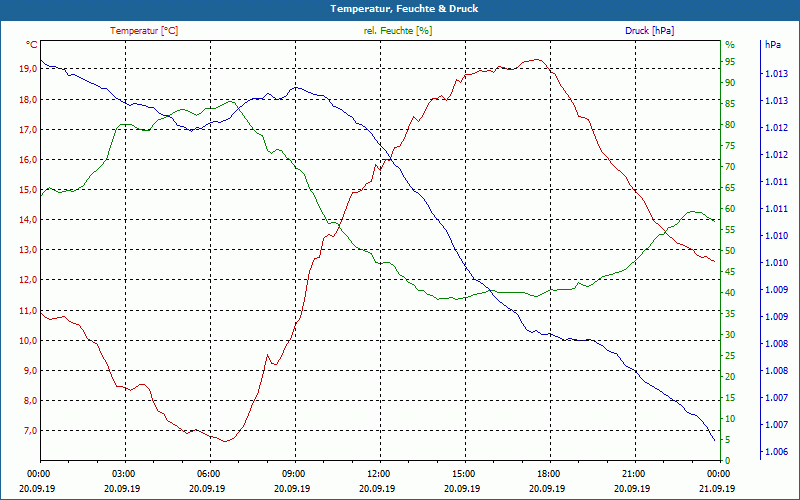Click green humidity axis tick 20
The height and width of the screenshot is (500, 800).
(x=730, y=377)
